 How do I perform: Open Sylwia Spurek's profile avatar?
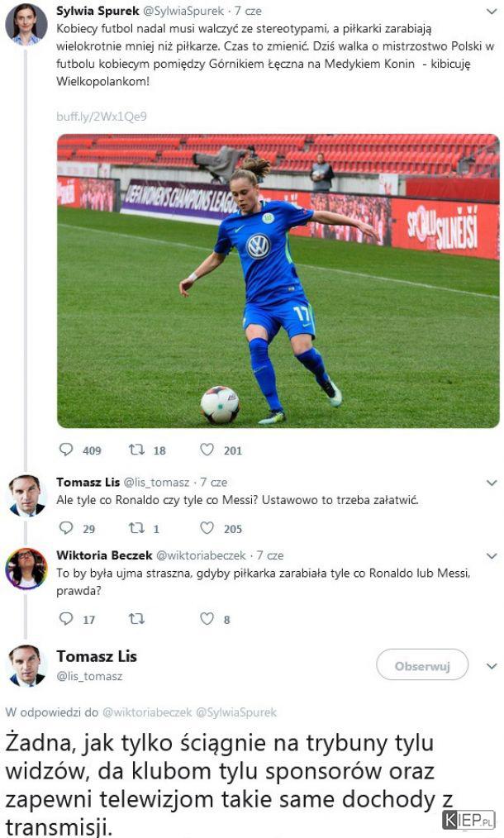point(26,25)
